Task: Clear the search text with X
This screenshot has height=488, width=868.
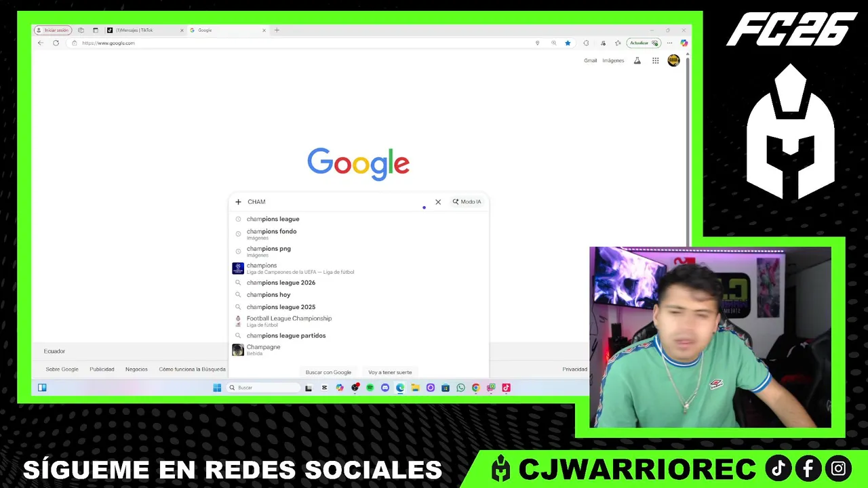Action: coord(438,201)
